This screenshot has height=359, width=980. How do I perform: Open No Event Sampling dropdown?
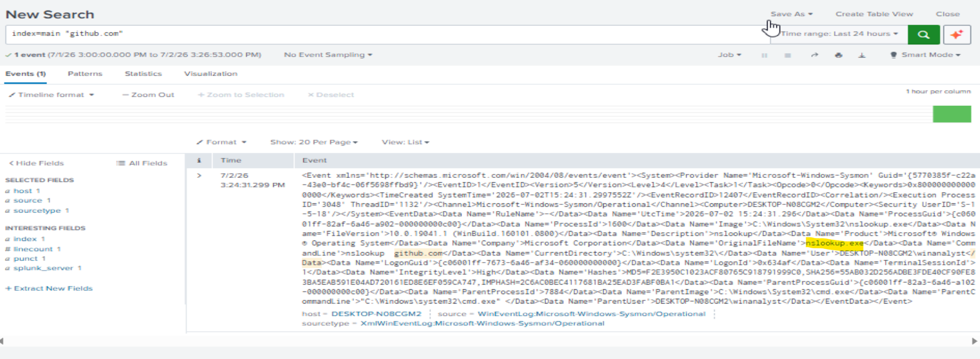click(328, 55)
